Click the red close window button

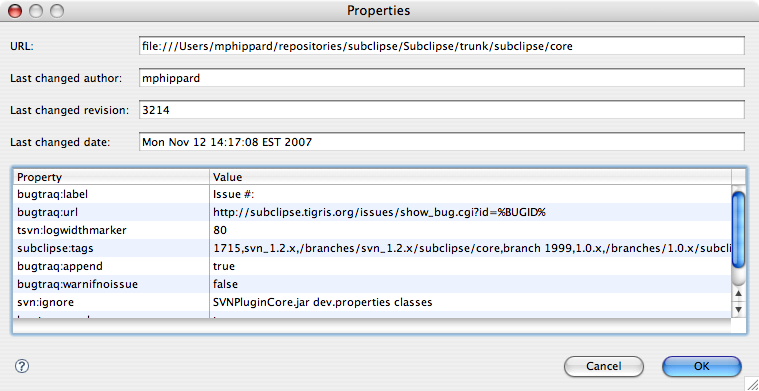15,11
